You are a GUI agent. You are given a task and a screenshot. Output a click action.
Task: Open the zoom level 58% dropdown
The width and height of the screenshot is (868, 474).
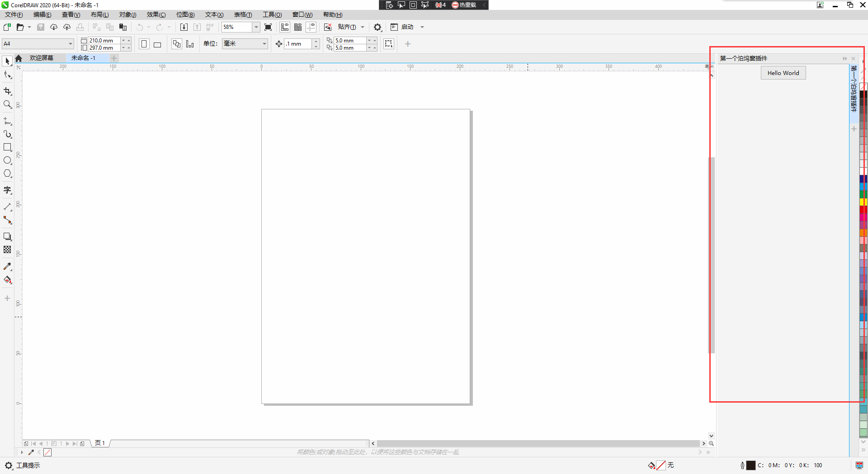tap(256, 27)
